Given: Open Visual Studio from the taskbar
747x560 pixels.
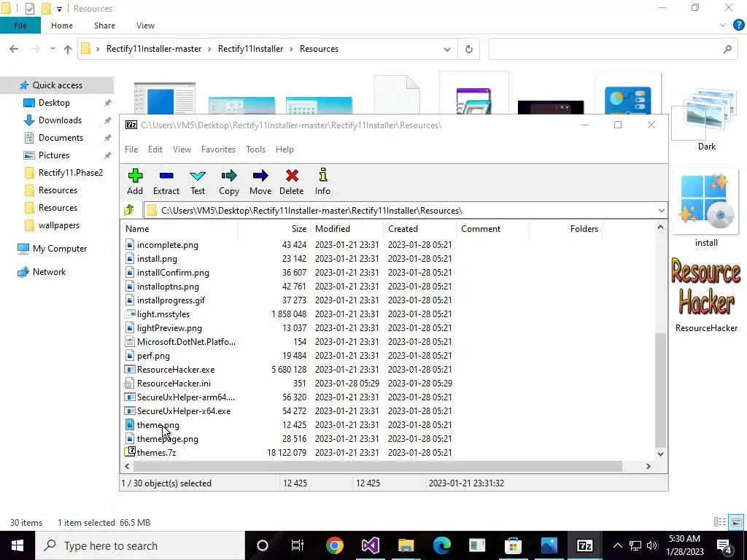Looking at the screenshot, I should coord(370,545).
